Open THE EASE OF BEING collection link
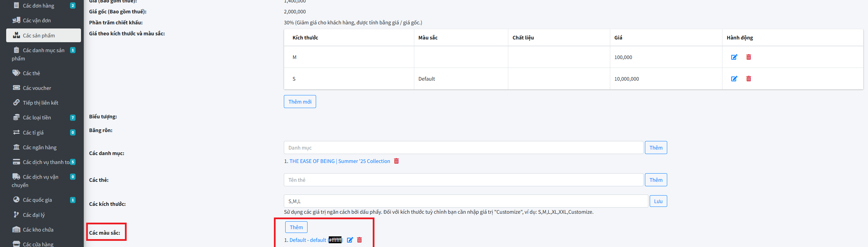 [x=339, y=161]
